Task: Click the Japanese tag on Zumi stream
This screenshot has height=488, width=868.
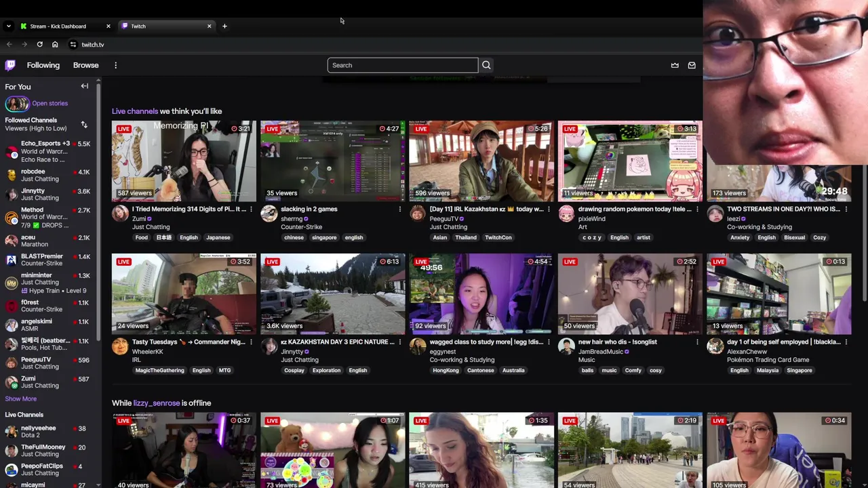Action: pyautogui.click(x=218, y=238)
